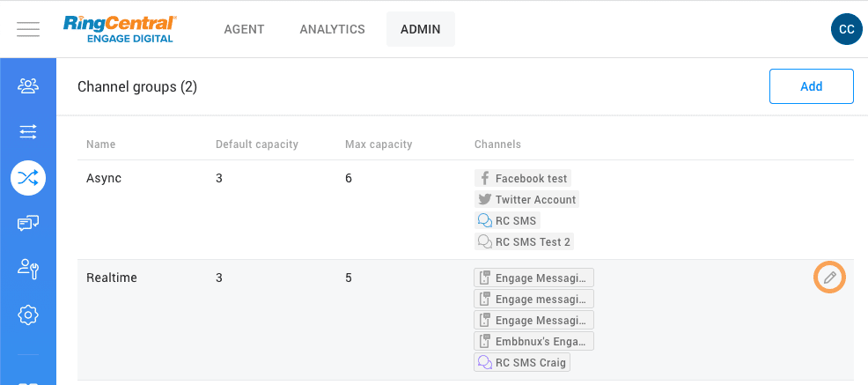Select the Twitter Account channel tag
Image resolution: width=868 pixels, height=385 pixels.
(526, 199)
